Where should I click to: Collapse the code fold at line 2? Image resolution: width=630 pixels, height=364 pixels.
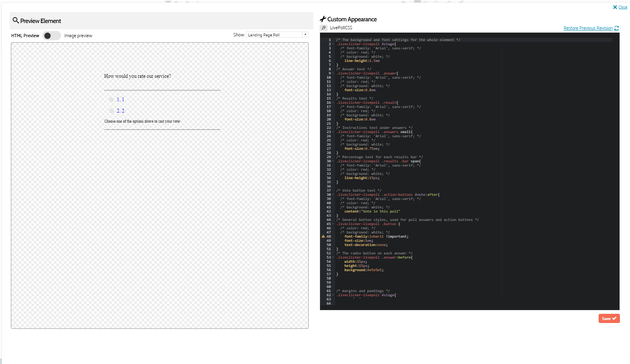click(x=333, y=44)
